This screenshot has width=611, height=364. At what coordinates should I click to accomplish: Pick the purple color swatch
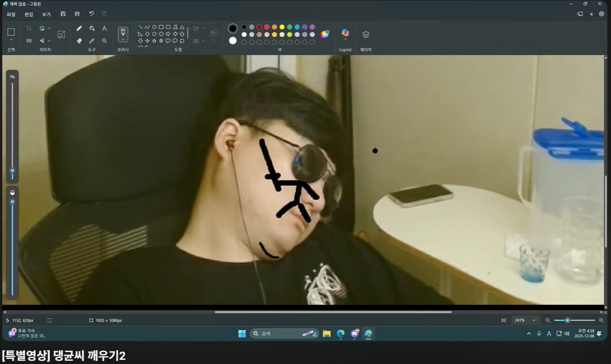coord(312,27)
